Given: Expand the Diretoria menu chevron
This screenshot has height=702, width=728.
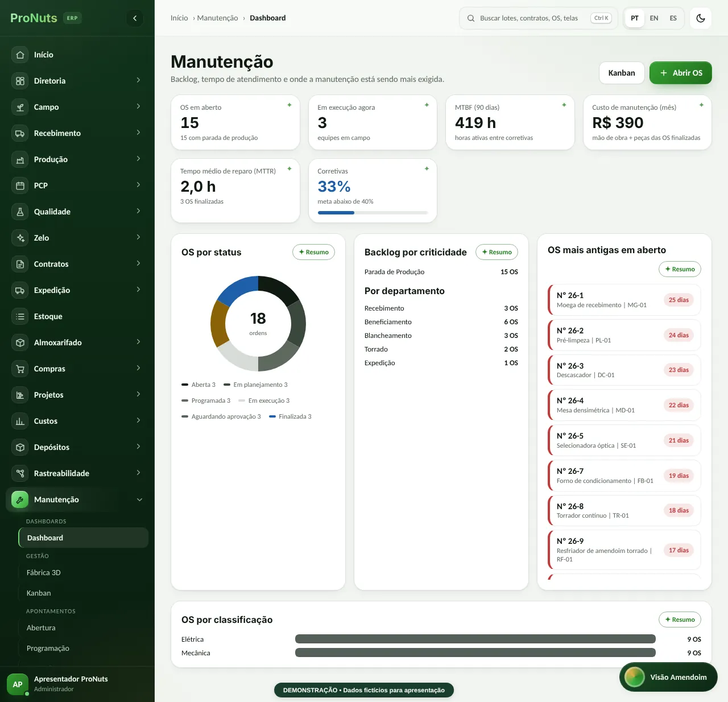Looking at the screenshot, I should pyautogui.click(x=138, y=80).
